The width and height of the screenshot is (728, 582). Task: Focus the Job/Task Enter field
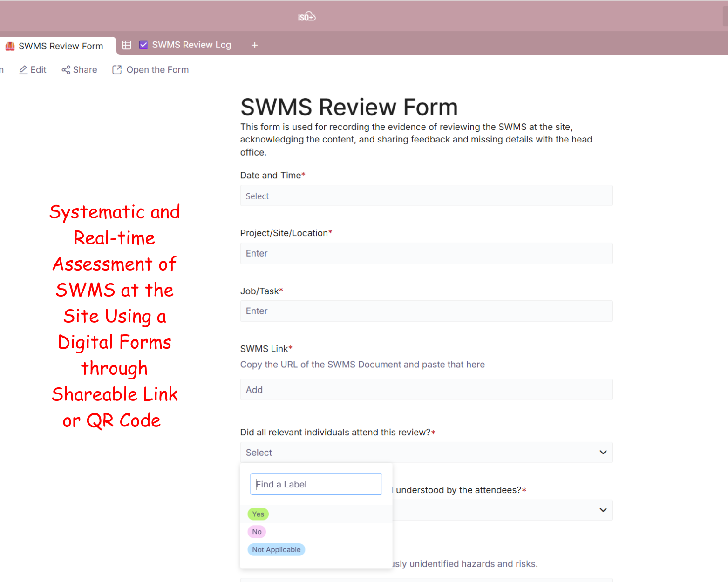(426, 311)
